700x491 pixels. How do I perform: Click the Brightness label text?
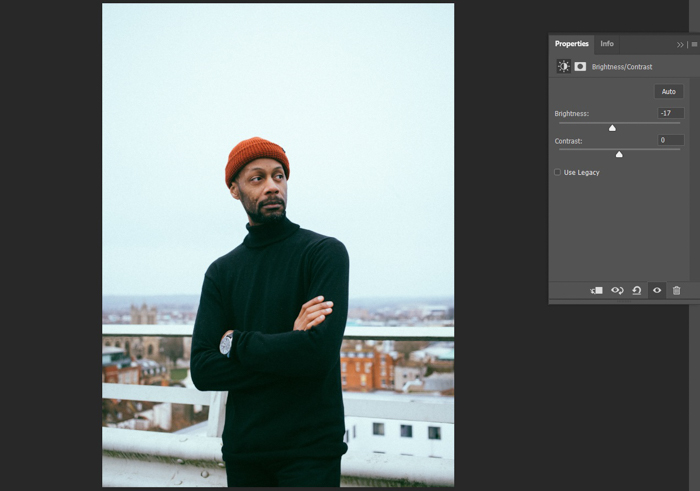coord(572,114)
